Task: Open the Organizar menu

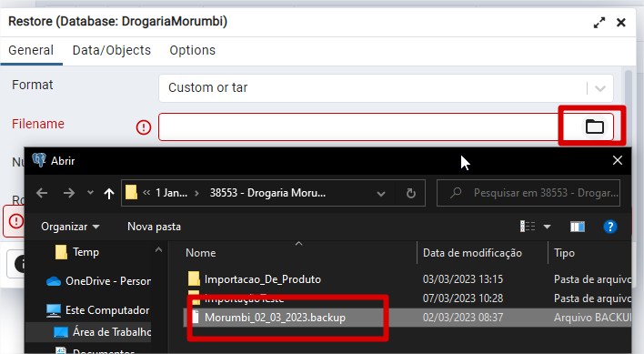Action: [x=70, y=227]
